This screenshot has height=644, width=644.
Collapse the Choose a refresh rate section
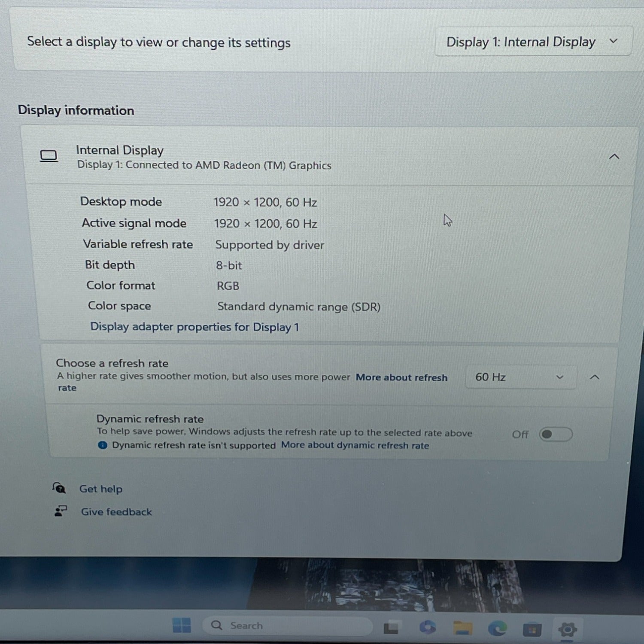(x=595, y=377)
